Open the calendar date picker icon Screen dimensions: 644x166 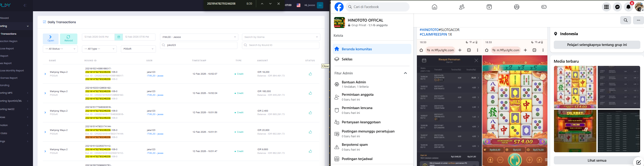click(x=119, y=37)
